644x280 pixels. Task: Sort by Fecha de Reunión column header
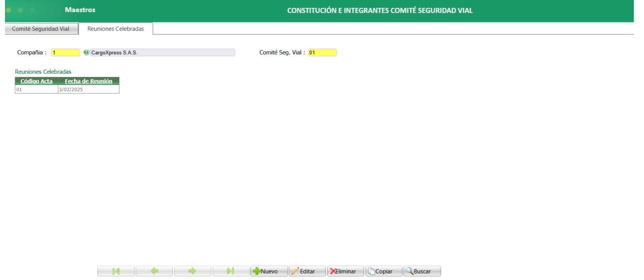89,81
